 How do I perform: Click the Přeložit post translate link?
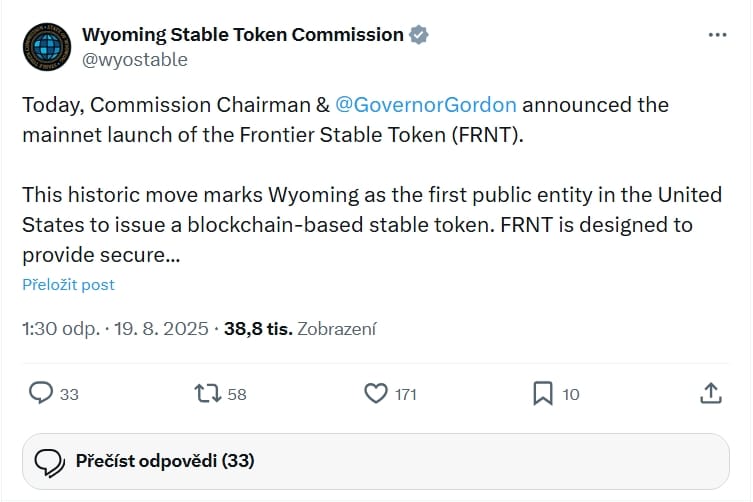(69, 285)
